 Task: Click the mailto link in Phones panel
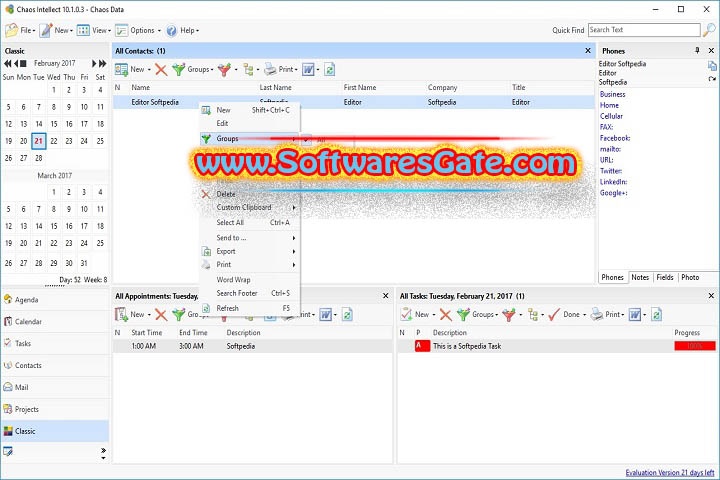click(x=610, y=149)
